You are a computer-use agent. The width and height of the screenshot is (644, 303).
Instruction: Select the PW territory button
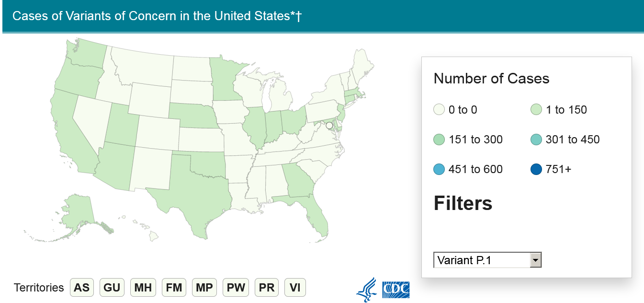pyautogui.click(x=236, y=288)
